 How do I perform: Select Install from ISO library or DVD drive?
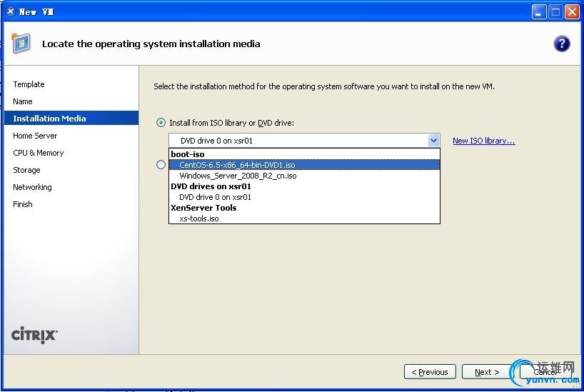(161, 123)
